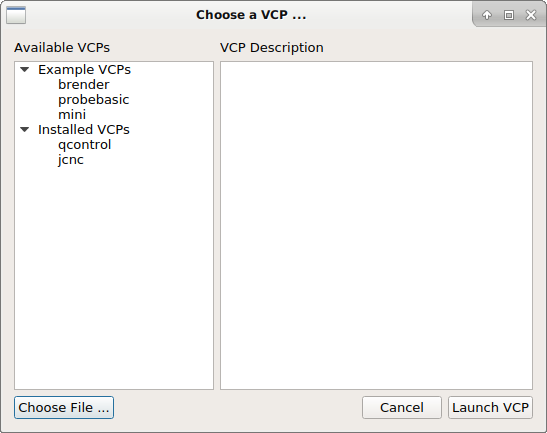Click empty area of Available VCPs list
This screenshot has height=433, width=547.
(114, 276)
